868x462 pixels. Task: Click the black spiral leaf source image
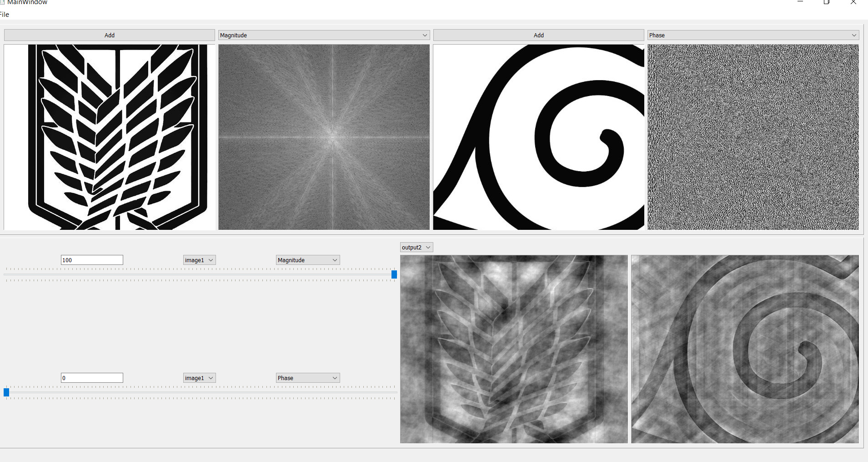[538, 137]
